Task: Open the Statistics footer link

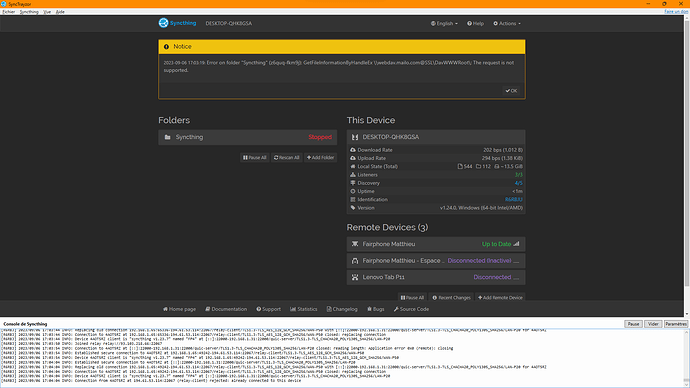Action: tap(304, 309)
